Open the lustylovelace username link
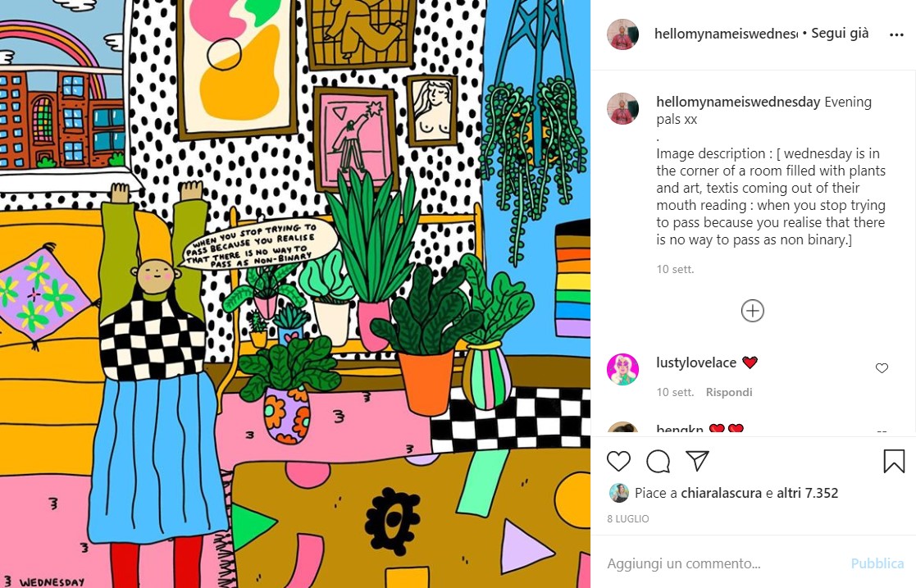Viewport: 916px width, 588px height. [x=695, y=362]
